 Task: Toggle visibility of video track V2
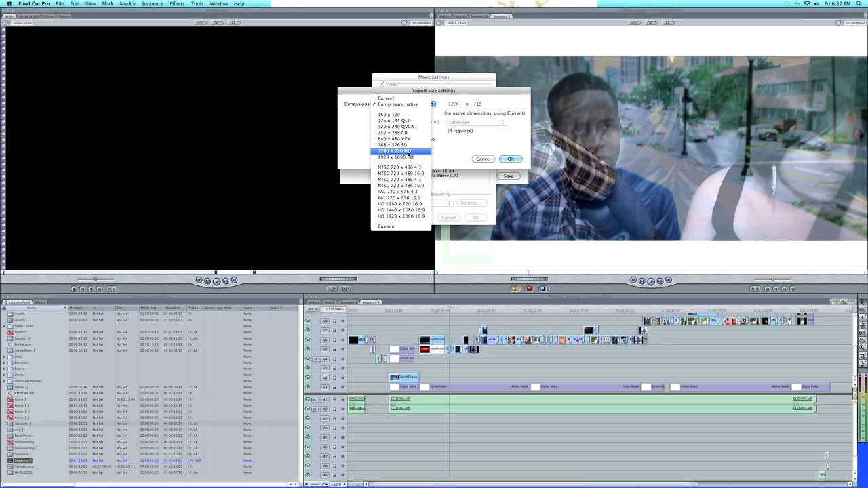tap(307, 378)
